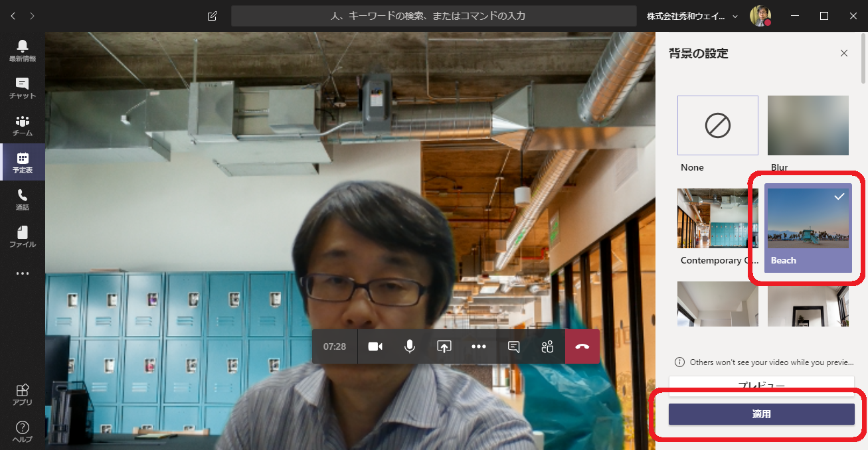Show participants from call toolbar
Viewport: 868px width, 450px height.
[x=547, y=346]
